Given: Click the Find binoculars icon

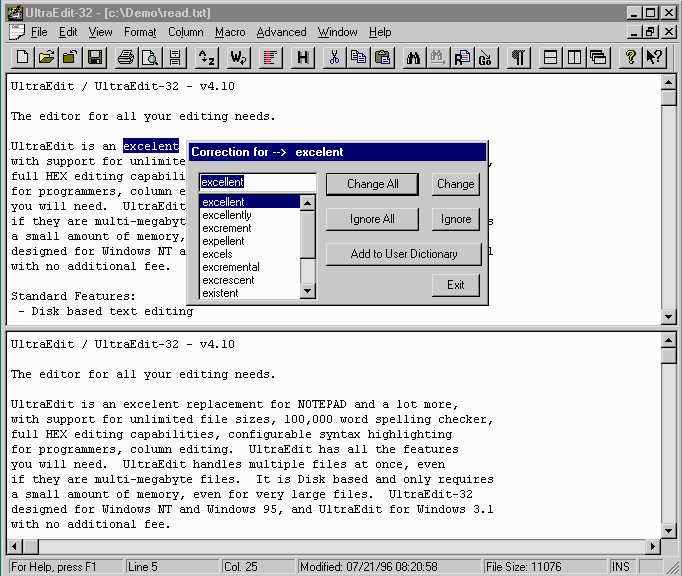Looking at the screenshot, I should (x=414, y=57).
